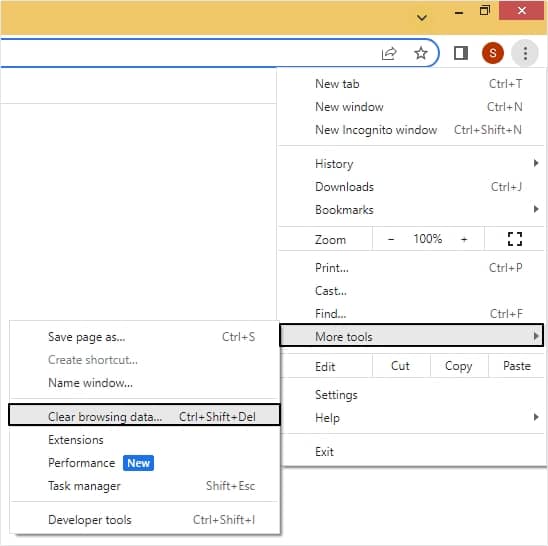
Task: Open Performance item marked New
Action: click(x=145, y=463)
